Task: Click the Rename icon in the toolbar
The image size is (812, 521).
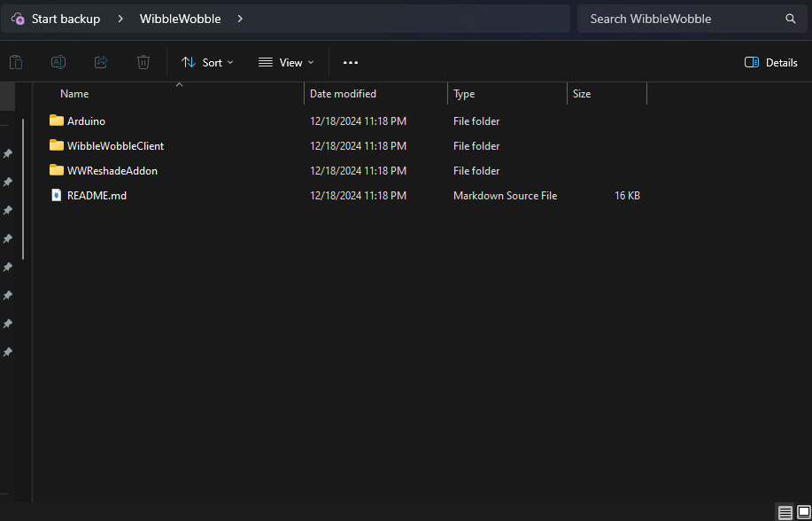Action: [x=58, y=62]
